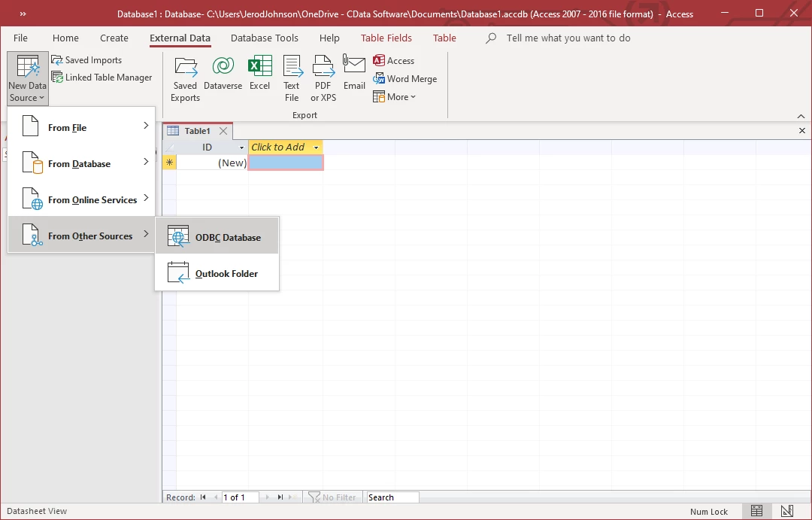Open the Table Fields tab

(386, 38)
